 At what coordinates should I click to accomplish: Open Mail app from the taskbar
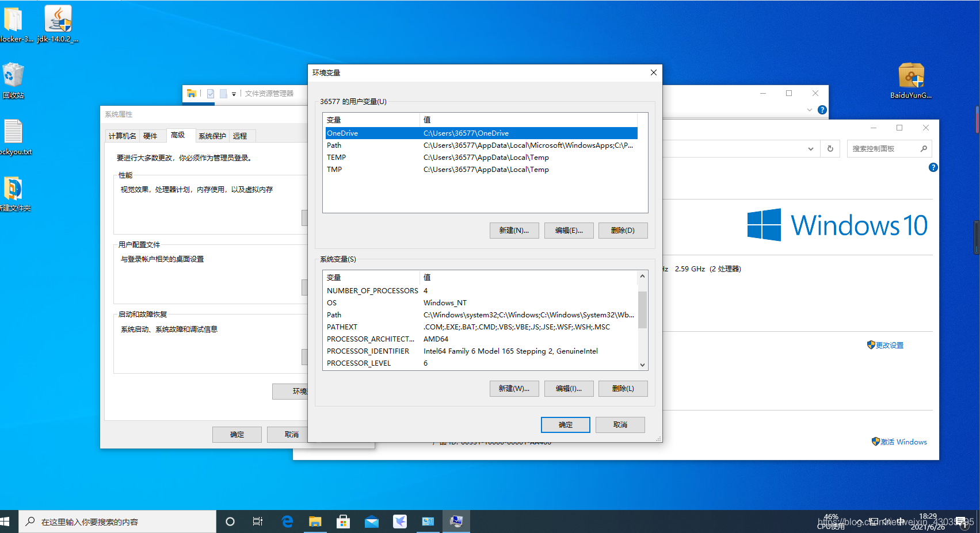coord(372,522)
